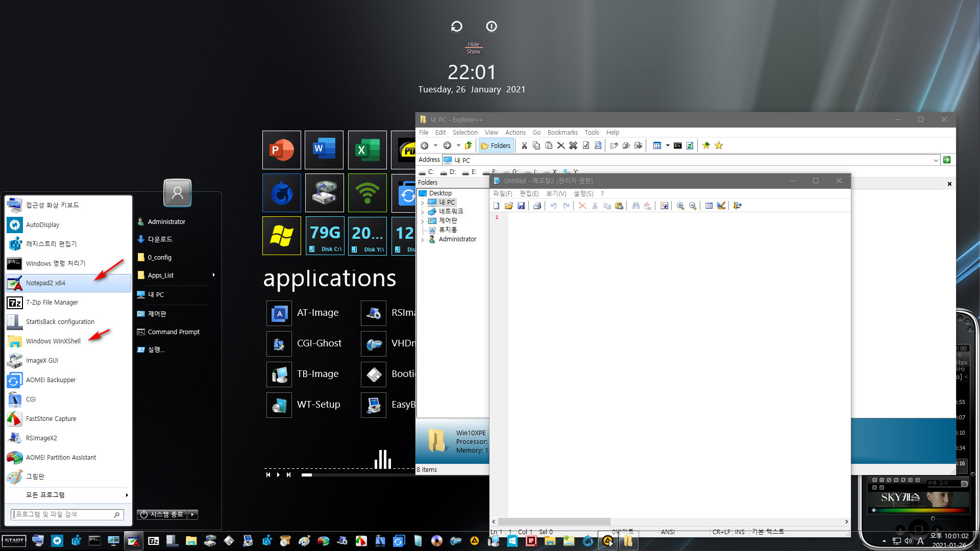Open the Views dropdown arrow in Explorer++

668,145
